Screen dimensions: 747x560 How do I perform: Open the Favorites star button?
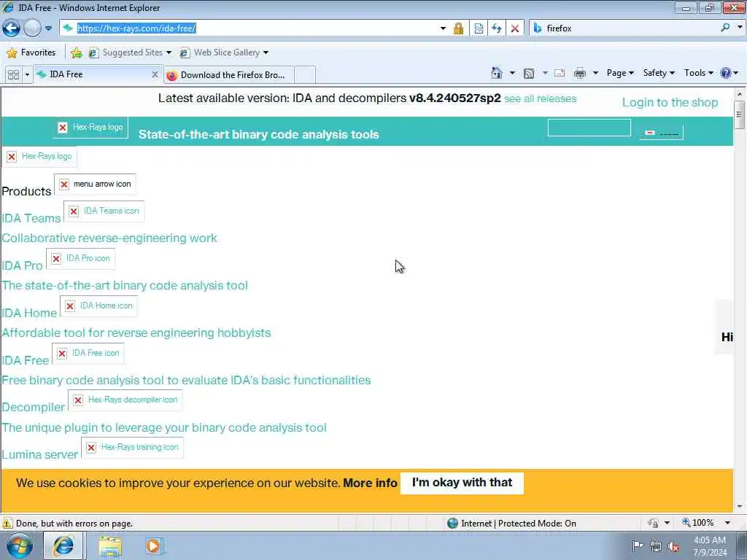31,52
